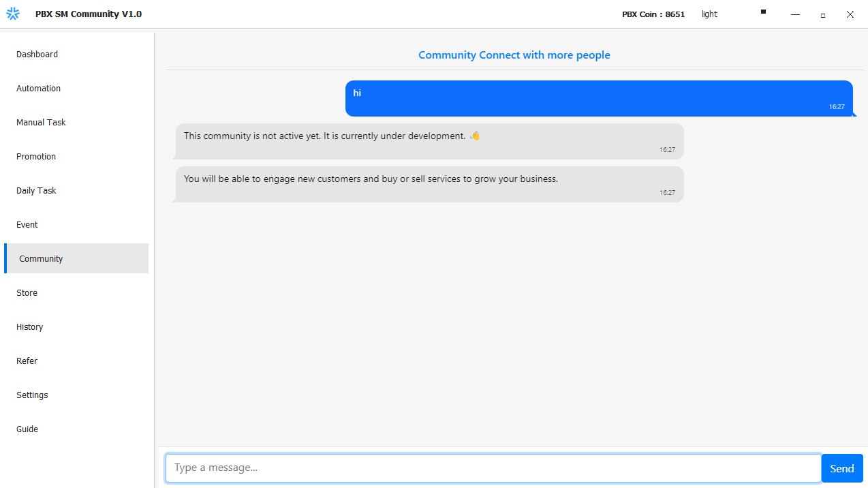Click the PBX snowflake logo icon
This screenshot has height=488, width=868.
point(13,14)
